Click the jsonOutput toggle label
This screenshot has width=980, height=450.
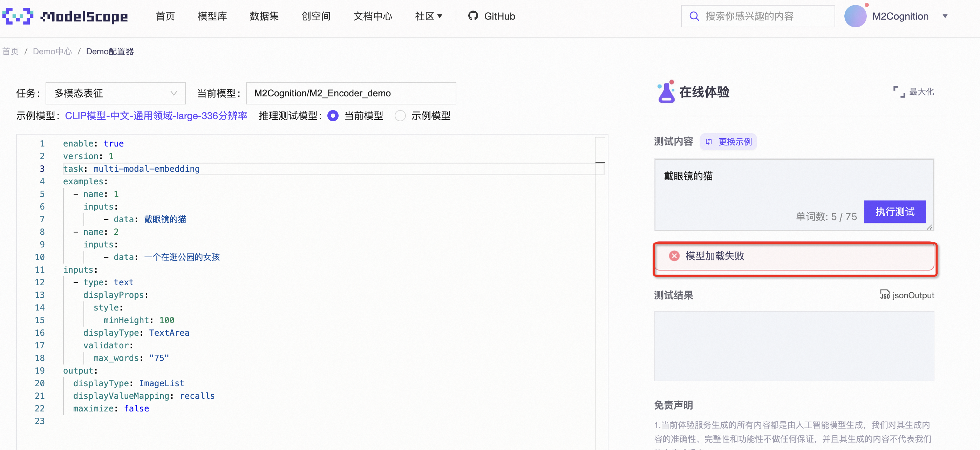[913, 295]
